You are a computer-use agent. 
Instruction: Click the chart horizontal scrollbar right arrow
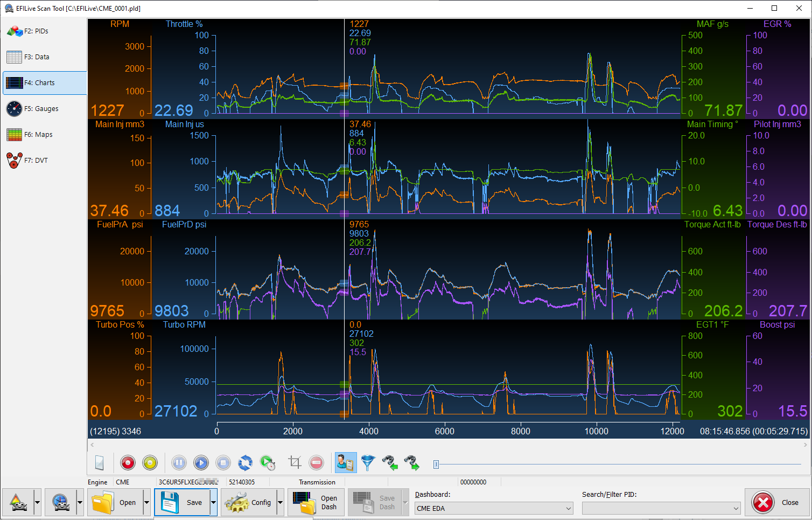[806, 445]
